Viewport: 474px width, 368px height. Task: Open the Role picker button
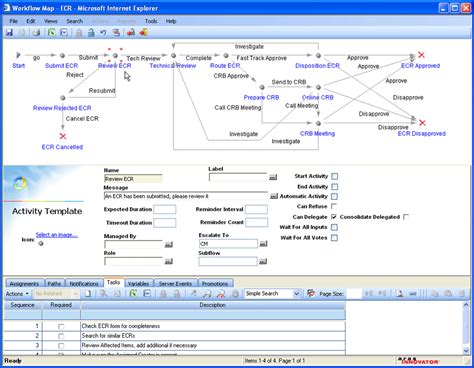coord(169,261)
